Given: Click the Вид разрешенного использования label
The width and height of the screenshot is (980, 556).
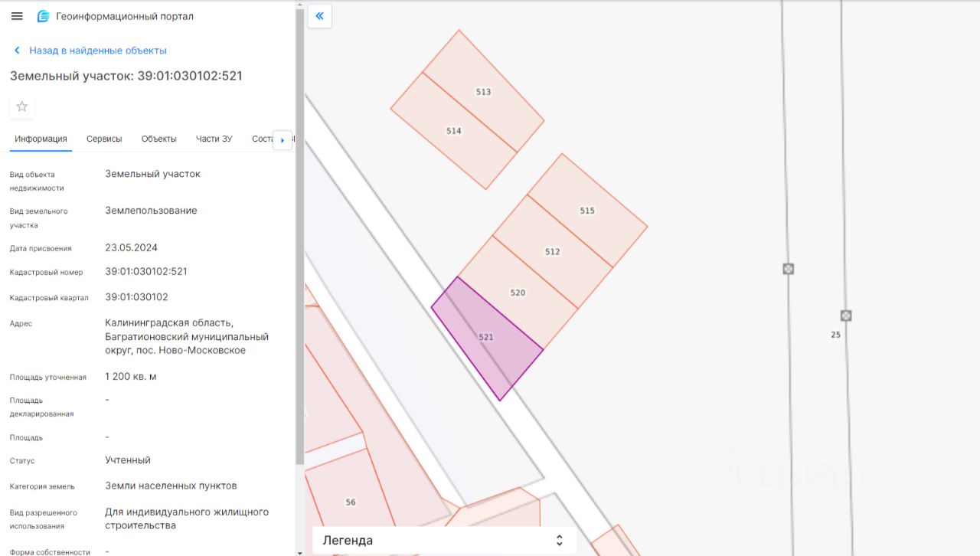Looking at the screenshot, I should (44, 519).
